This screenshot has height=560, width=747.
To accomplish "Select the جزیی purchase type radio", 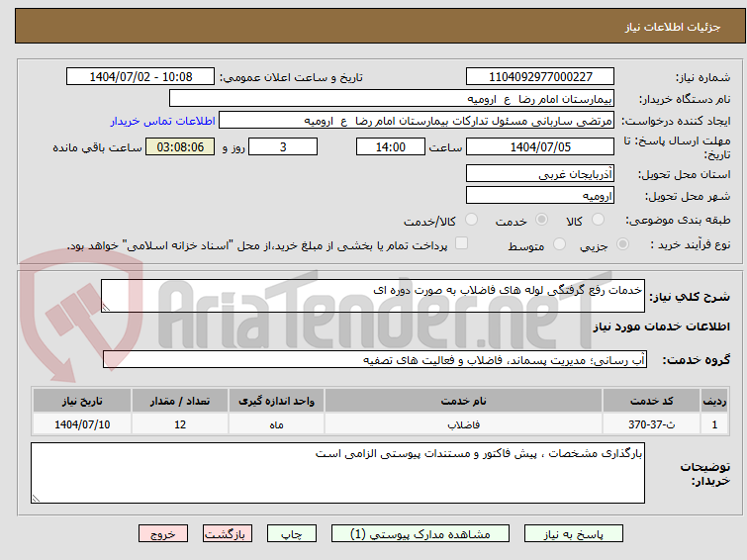I will click(622, 244).
